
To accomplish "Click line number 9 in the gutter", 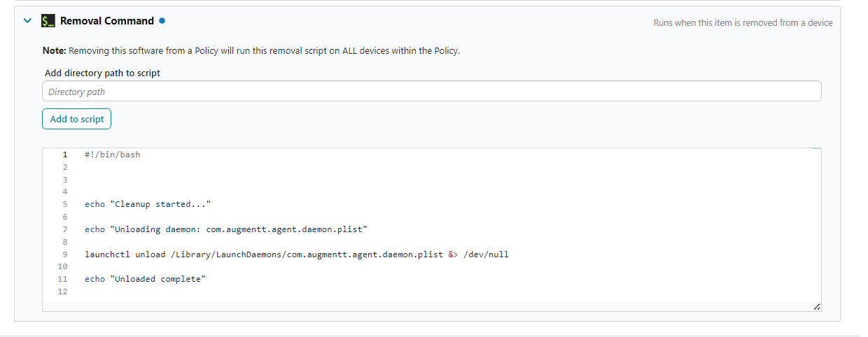I will [x=64, y=254].
